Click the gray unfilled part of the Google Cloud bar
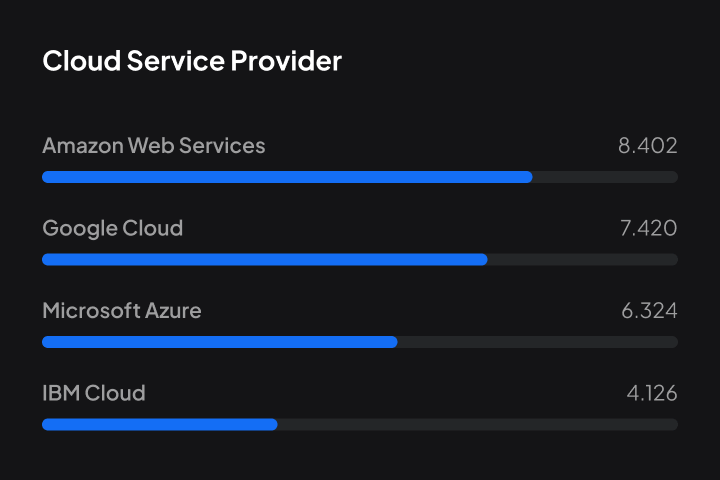Image resolution: width=720 pixels, height=480 pixels. pos(582,259)
